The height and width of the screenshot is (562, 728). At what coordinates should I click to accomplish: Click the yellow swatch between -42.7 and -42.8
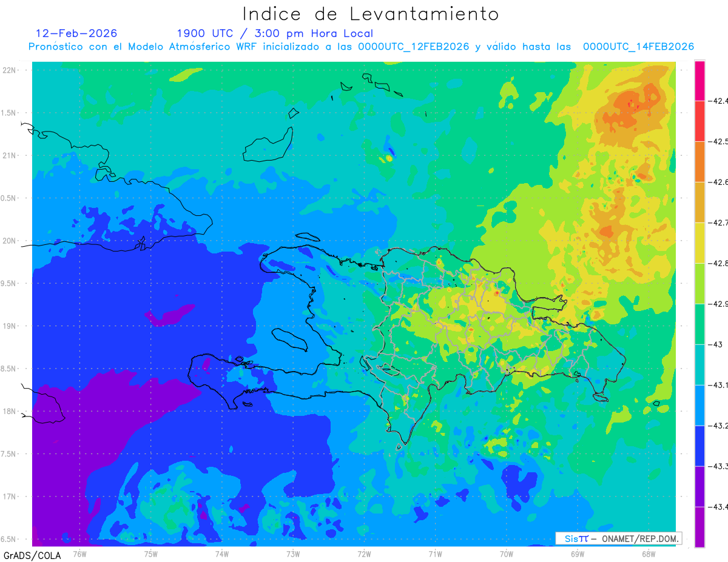699,243
